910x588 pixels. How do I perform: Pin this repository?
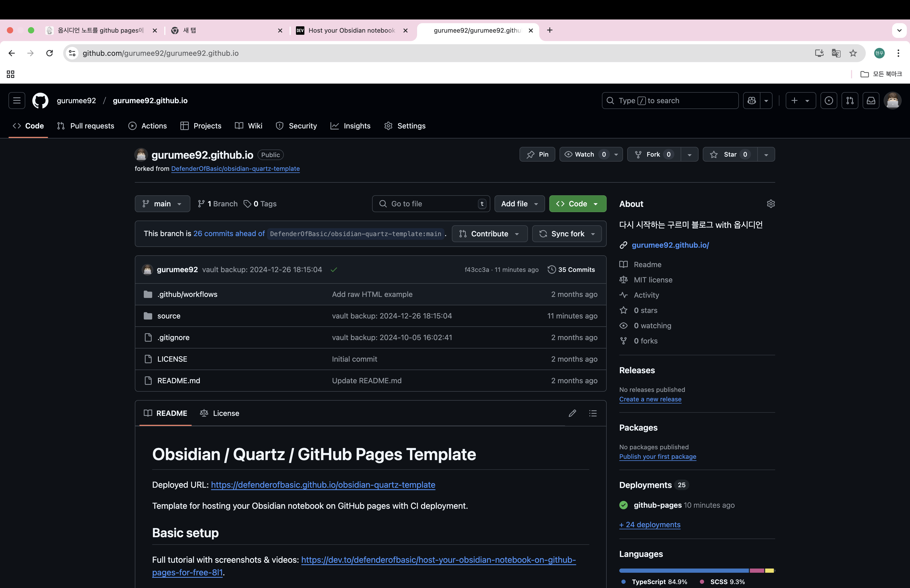[x=537, y=154]
